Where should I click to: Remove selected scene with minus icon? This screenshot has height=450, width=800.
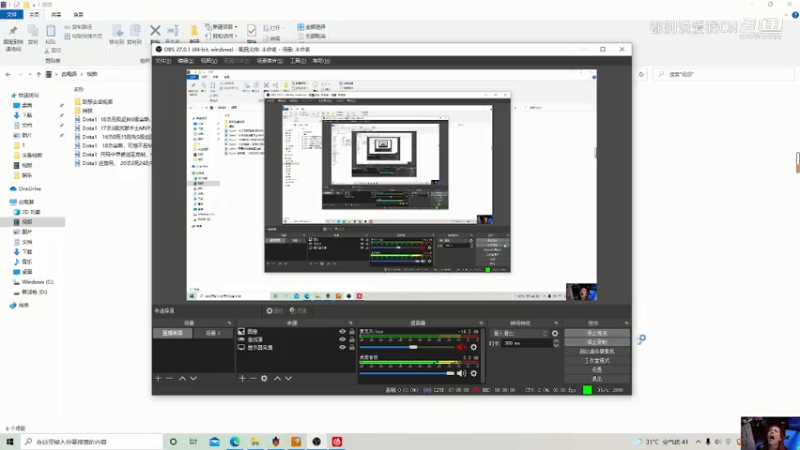[169, 378]
